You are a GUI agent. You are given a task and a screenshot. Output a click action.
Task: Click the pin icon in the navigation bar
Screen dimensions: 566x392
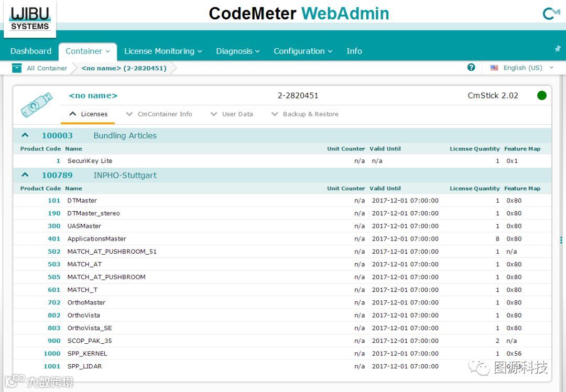pos(558,49)
